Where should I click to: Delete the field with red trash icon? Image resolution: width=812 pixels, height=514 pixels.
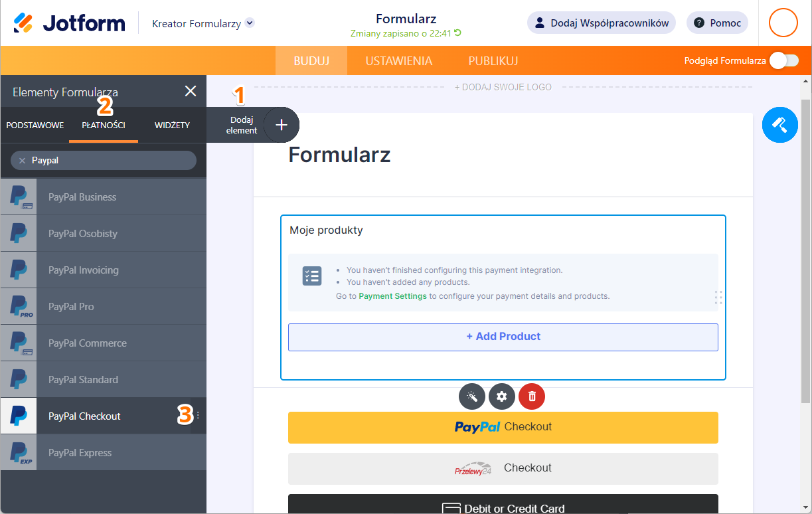[x=532, y=396]
